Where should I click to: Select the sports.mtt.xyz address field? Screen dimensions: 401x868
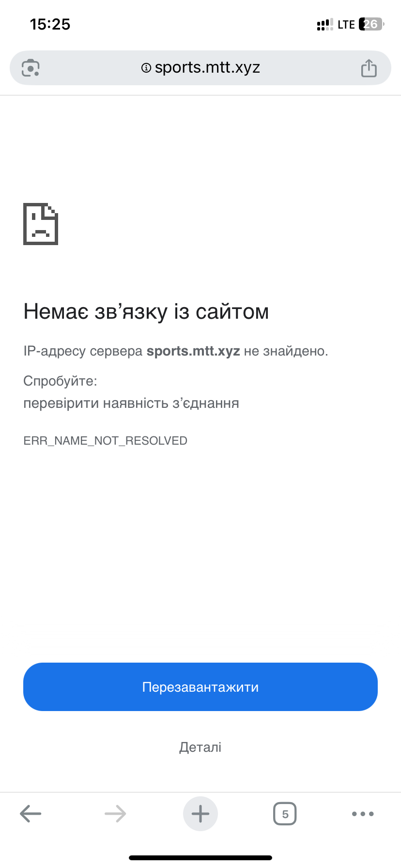coord(200,68)
